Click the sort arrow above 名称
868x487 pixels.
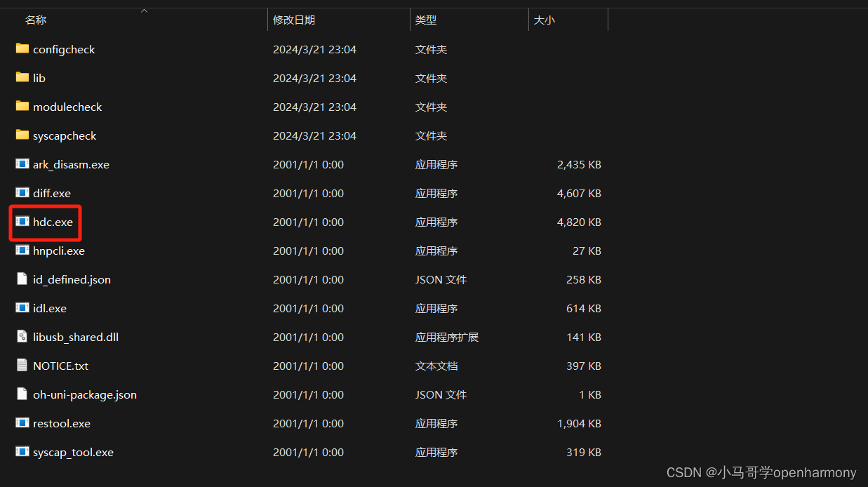pos(144,11)
